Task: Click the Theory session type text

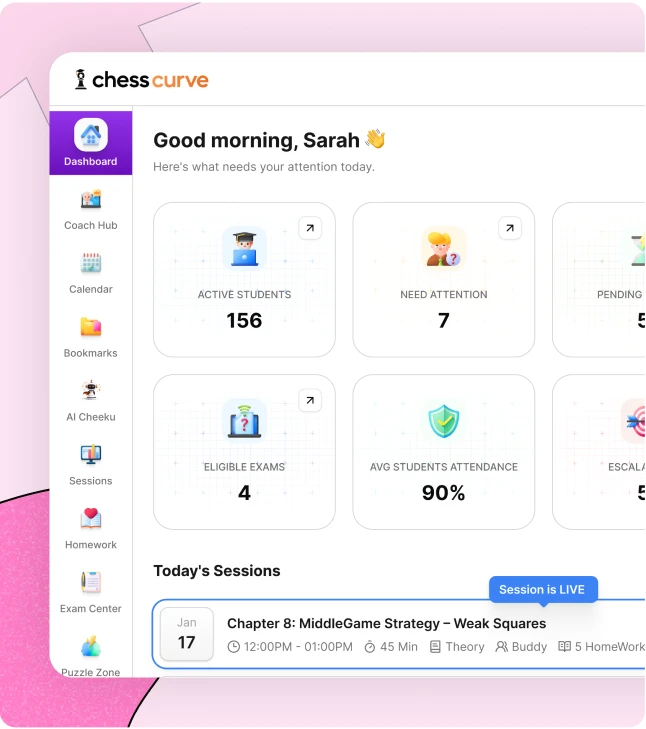Action: pyautogui.click(x=465, y=647)
